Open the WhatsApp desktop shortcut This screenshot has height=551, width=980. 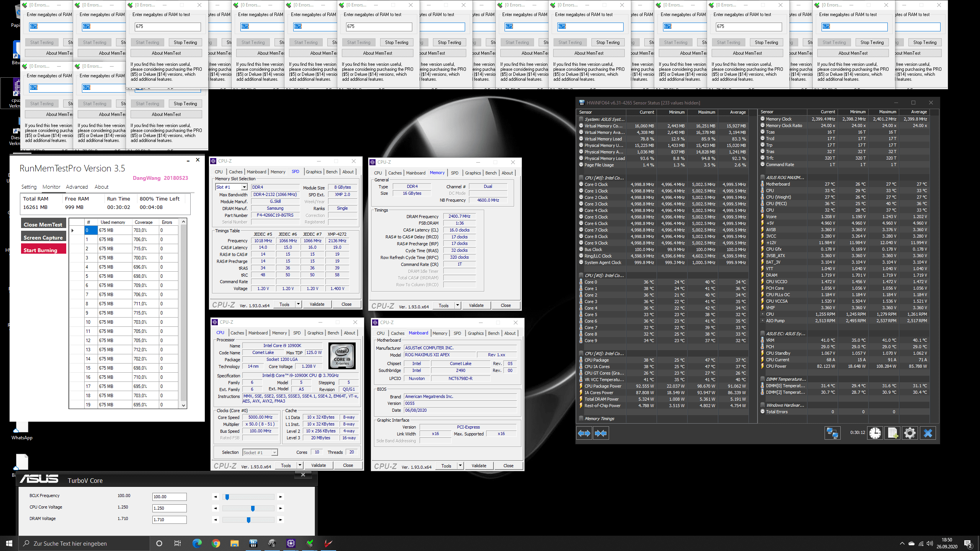pos(22,430)
